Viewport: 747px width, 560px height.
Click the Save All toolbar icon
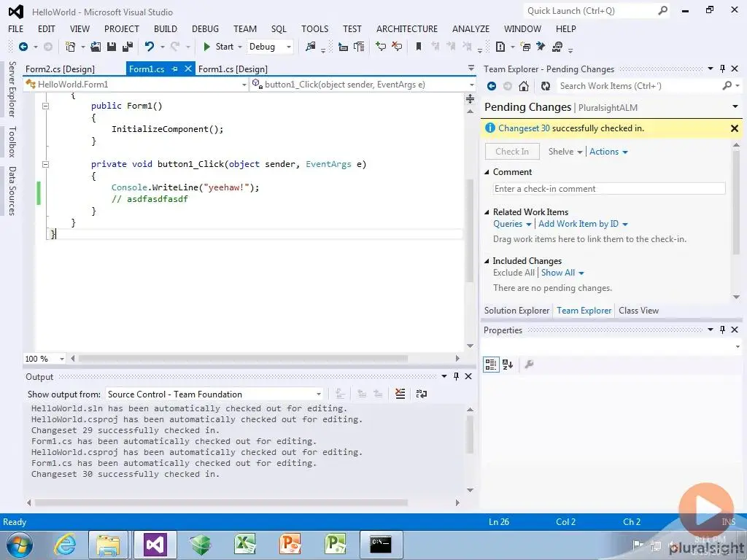coord(128,47)
